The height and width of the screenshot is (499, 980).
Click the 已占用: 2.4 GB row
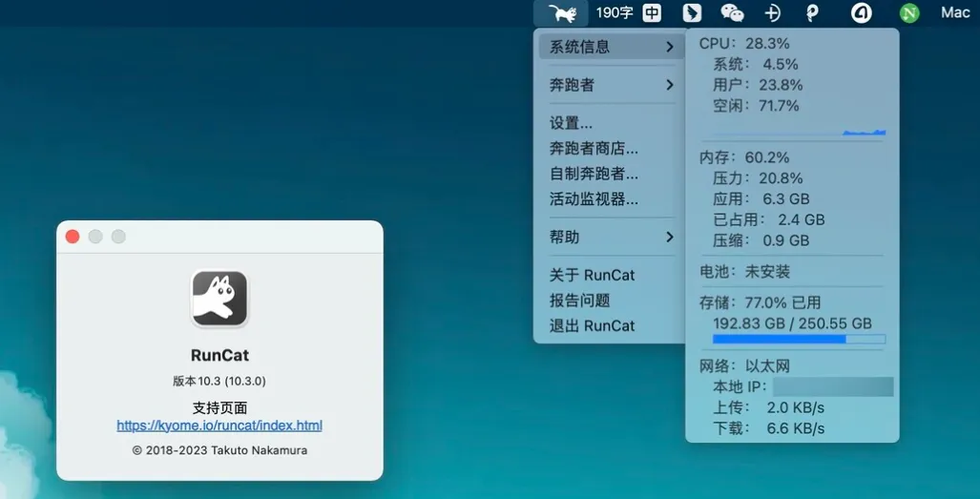point(769,219)
